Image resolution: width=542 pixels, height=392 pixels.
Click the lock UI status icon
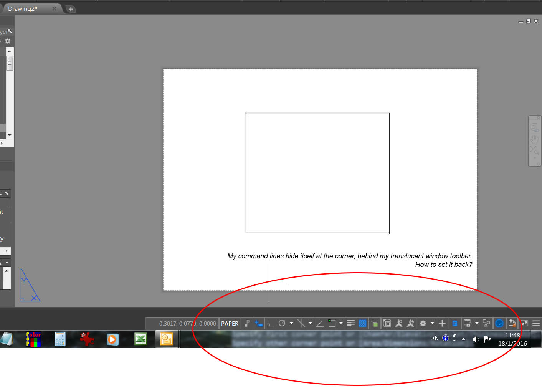pos(468,323)
